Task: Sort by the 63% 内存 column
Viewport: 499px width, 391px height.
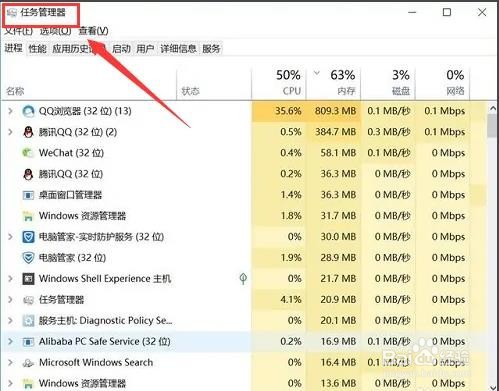Action: point(333,84)
